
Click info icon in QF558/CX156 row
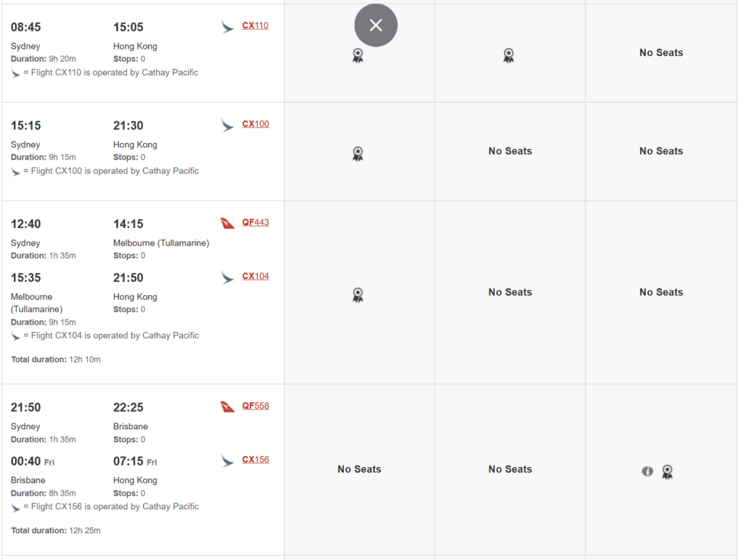point(647,471)
